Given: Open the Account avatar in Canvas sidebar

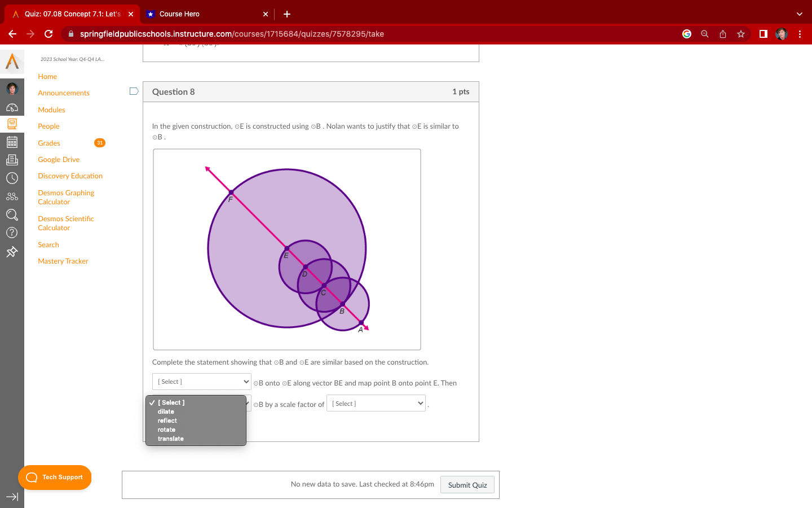Looking at the screenshot, I should [x=12, y=89].
